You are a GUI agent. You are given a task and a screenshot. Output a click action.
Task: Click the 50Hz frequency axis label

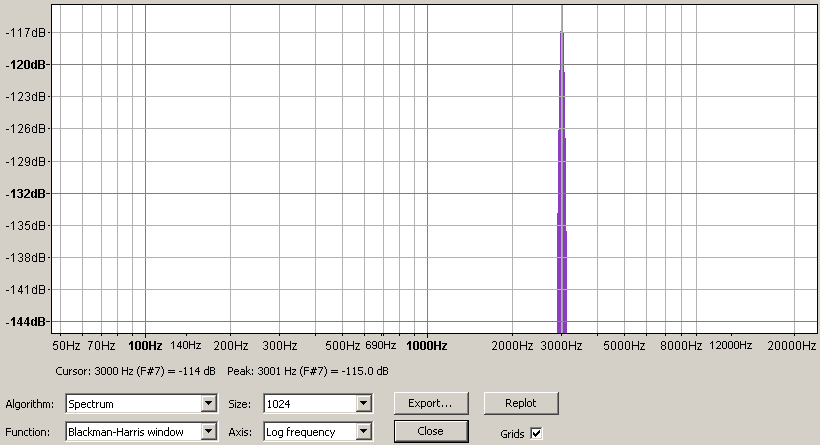pos(66,346)
